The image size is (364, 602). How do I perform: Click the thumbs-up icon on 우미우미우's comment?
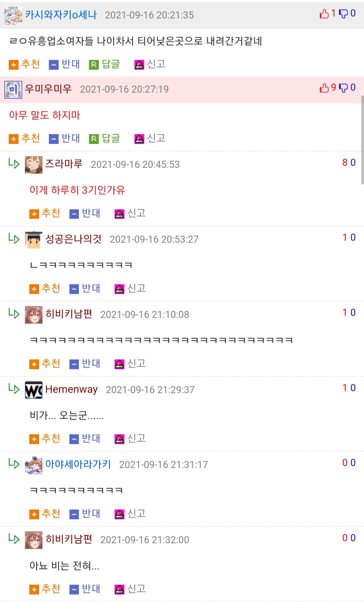(324, 88)
